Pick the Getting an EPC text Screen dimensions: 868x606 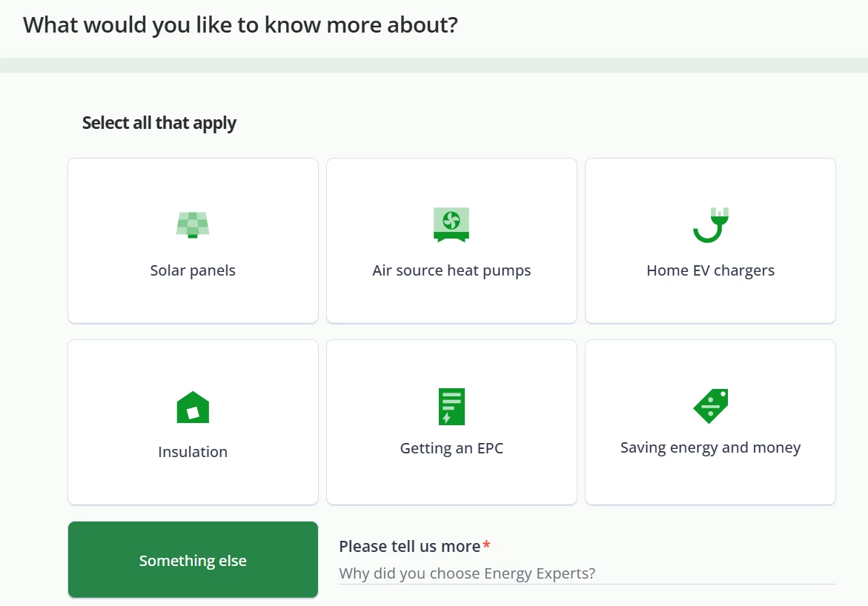pyautogui.click(x=451, y=448)
